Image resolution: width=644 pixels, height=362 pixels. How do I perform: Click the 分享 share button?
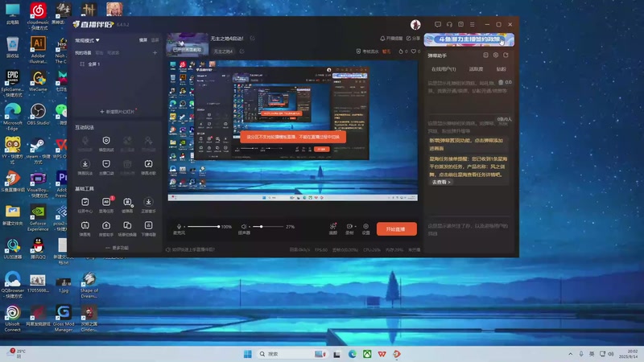413,38
